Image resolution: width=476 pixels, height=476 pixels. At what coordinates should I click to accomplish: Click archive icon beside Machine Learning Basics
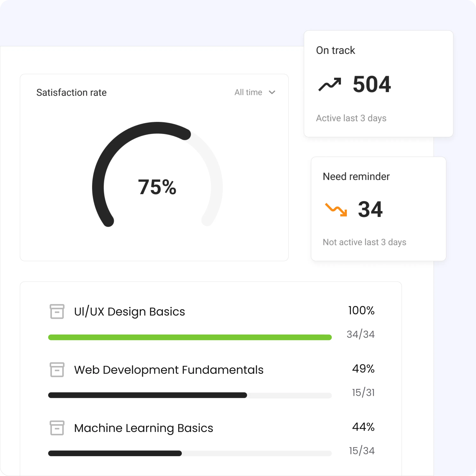click(57, 428)
